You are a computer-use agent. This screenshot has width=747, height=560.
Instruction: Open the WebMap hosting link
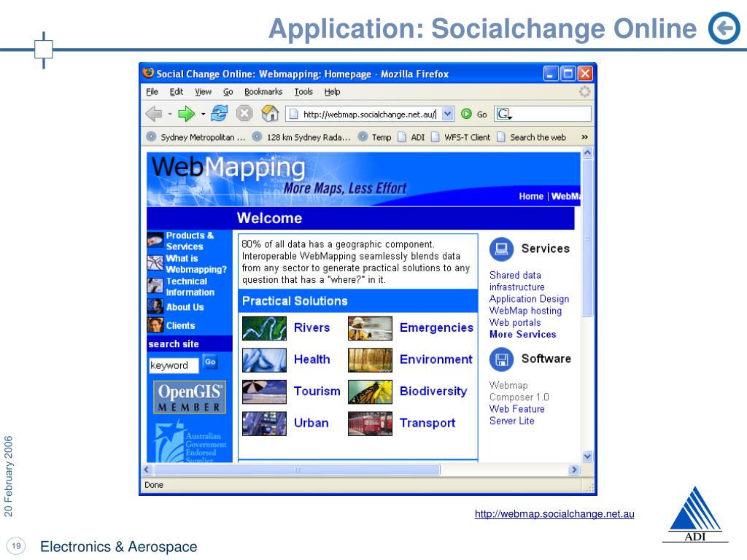pos(525,311)
